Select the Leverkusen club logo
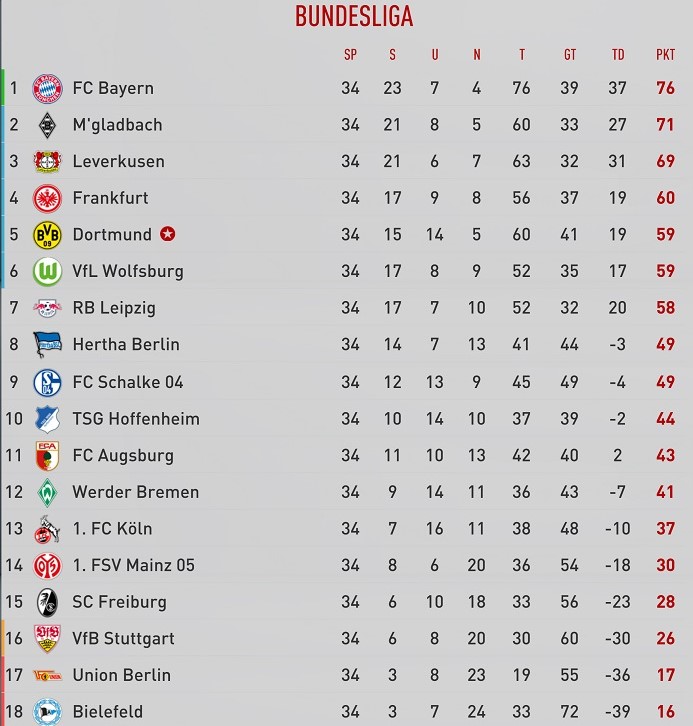The image size is (693, 726). 47,162
